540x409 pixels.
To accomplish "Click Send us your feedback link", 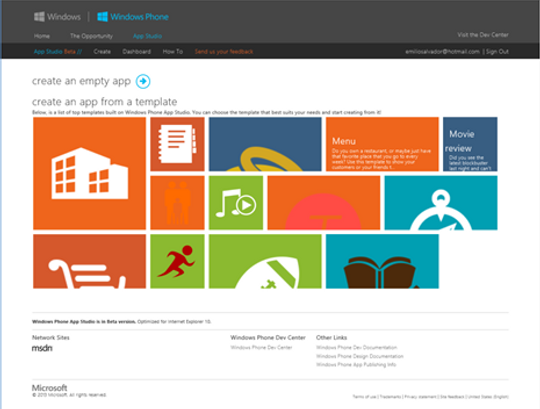I will click(x=224, y=52).
